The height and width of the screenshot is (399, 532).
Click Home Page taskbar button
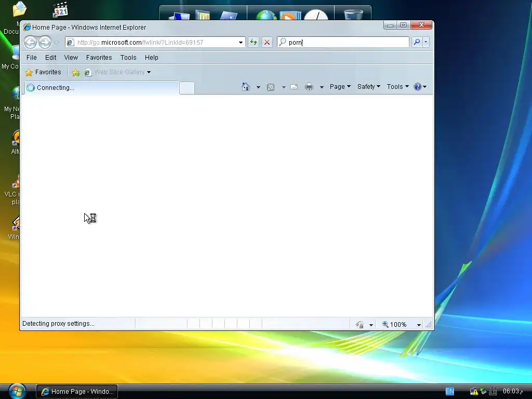(77, 392)
